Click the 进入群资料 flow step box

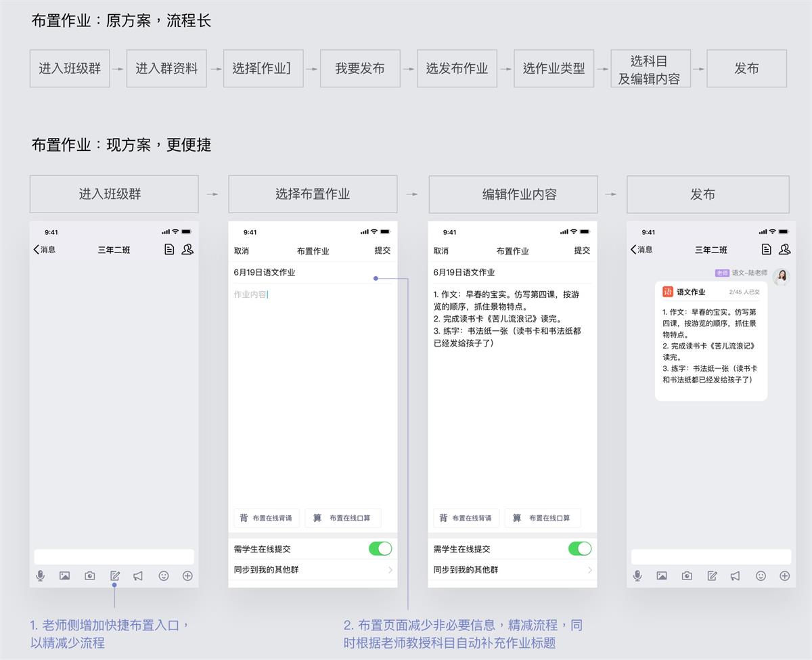coord(166,68)
